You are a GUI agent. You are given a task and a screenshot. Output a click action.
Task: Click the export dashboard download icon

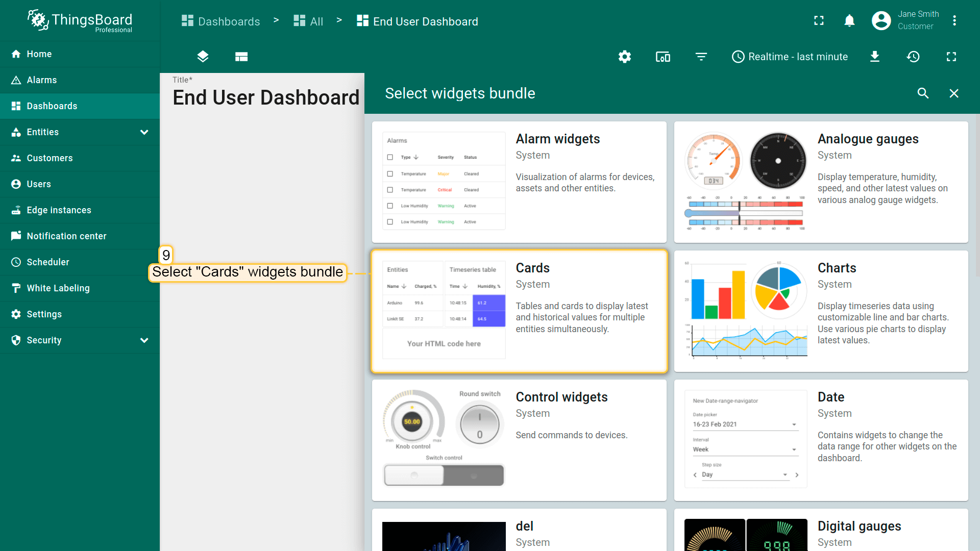[x=875, y=57]
